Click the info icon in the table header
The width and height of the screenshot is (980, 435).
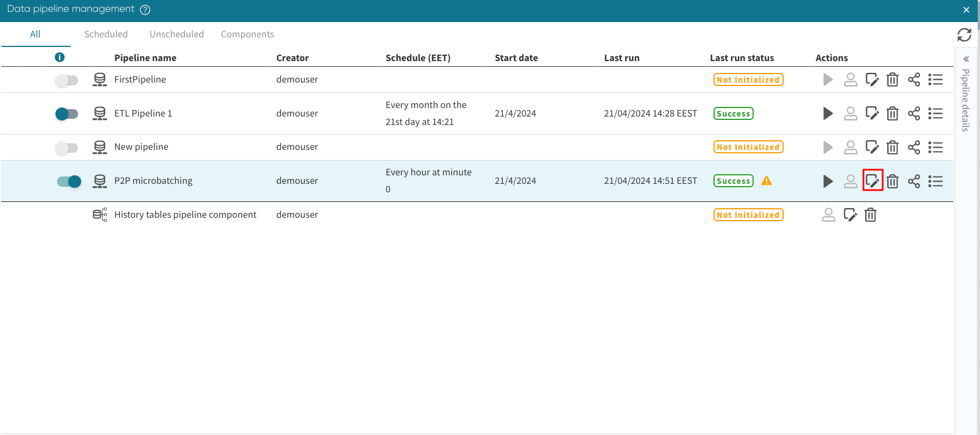click(59, 57)
